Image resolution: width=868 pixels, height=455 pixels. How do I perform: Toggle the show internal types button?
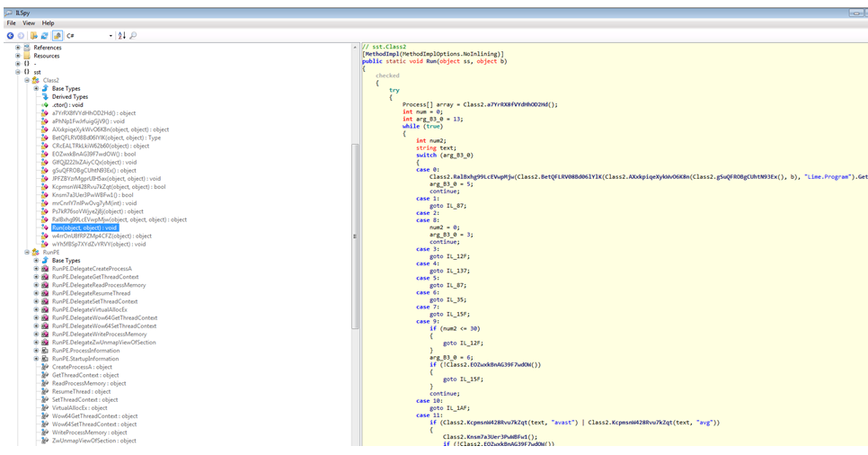coord(57,35)
